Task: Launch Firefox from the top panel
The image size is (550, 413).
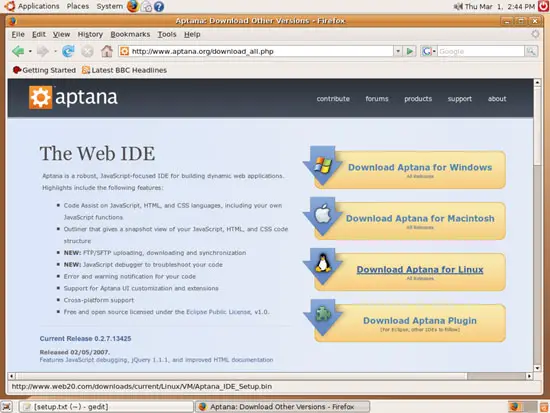Action: [x=133, y=6]
